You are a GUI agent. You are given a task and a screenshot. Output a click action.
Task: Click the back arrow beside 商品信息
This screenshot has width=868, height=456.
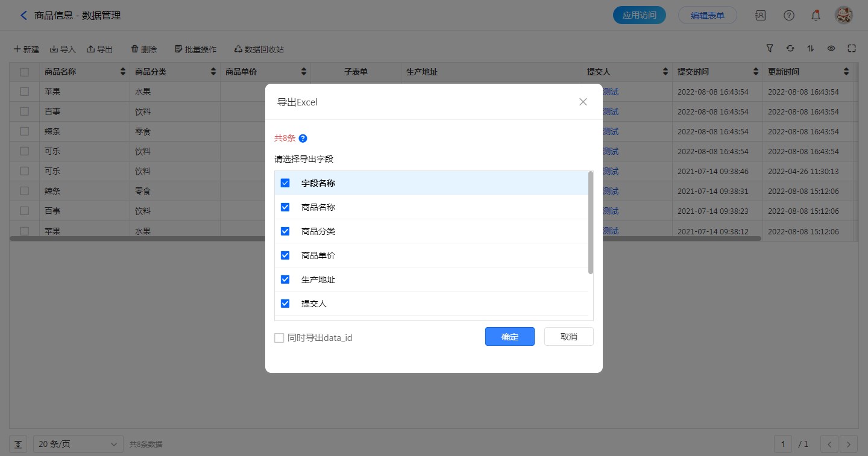tap(24, 16)
